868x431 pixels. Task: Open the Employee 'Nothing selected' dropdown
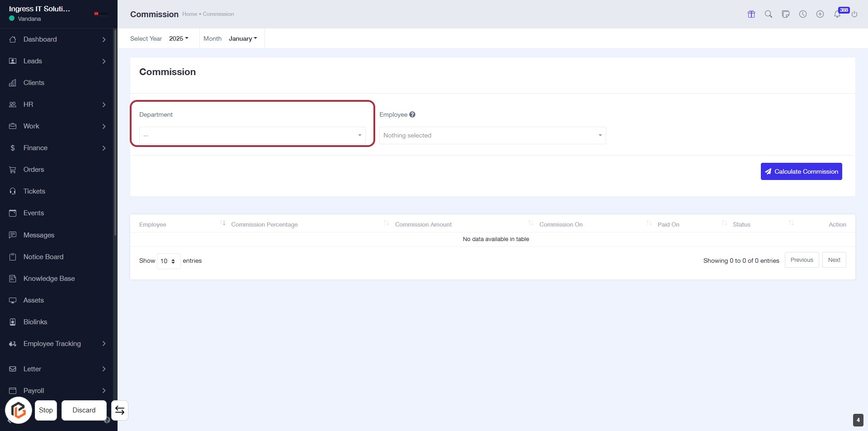(492, 135)
